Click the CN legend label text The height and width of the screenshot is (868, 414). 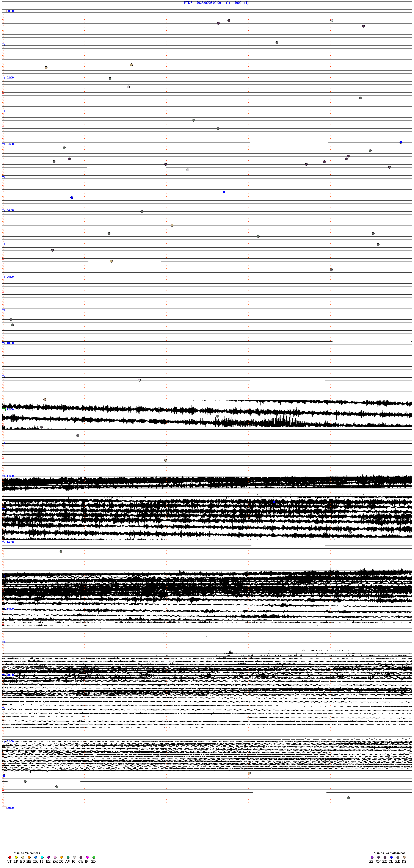(378, 861)
